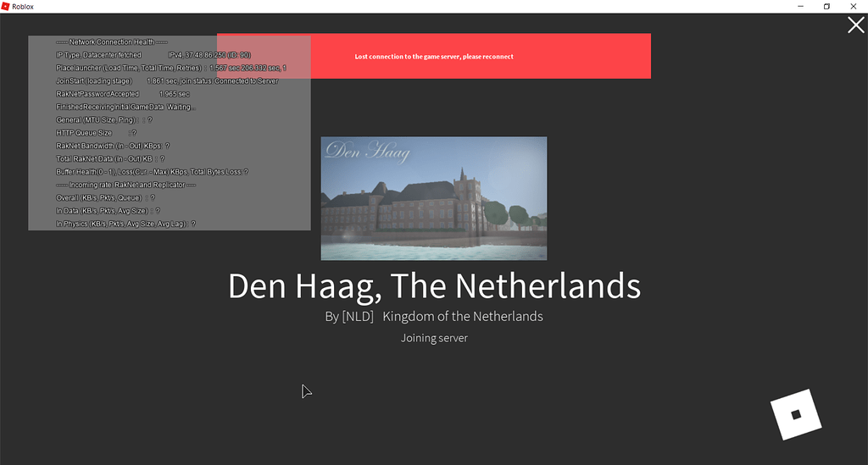Restore down the Roblox window
The height and width of the screenshot is (465, 868).
[x=826, y=7]
